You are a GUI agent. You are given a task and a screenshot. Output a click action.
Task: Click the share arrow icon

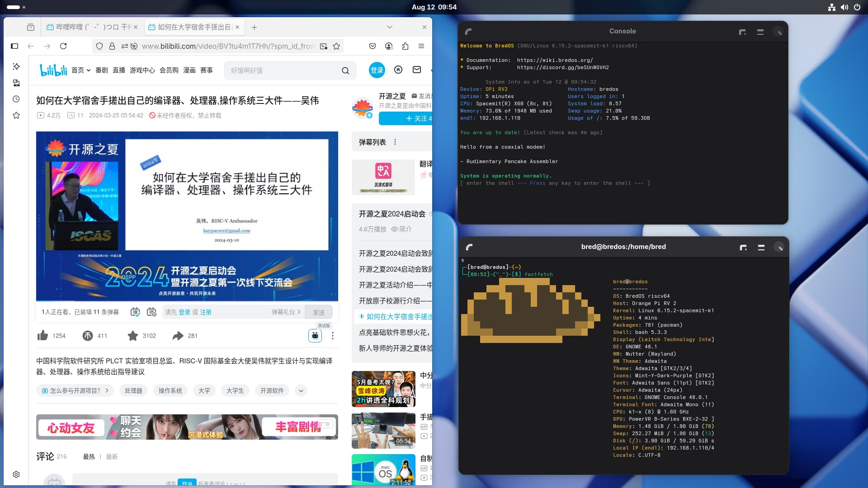(x=178, y=336)
